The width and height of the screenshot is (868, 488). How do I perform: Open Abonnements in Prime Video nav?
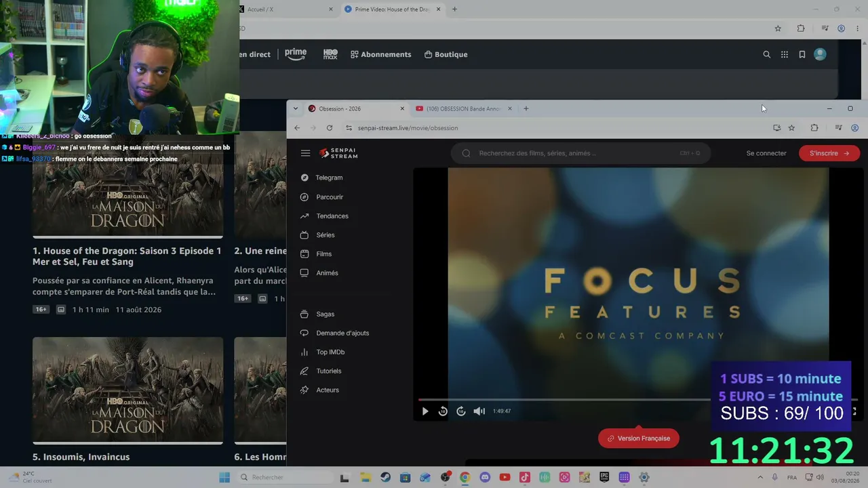click(380, 54)
